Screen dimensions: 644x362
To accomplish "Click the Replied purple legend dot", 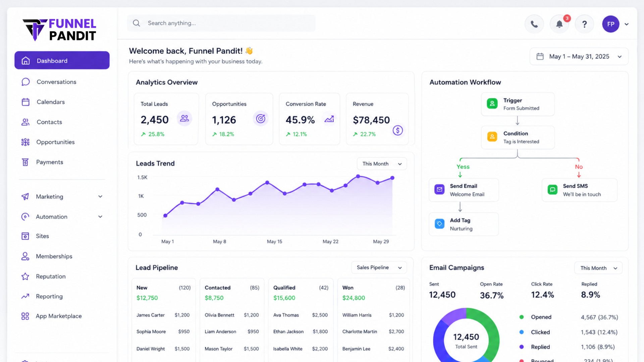I will (522, 347).
